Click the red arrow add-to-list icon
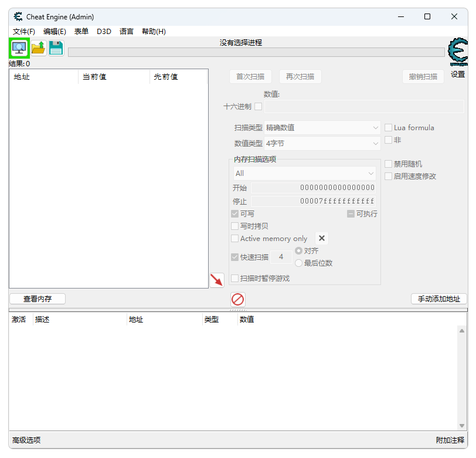476x458 pixels. click(x=217, y=280)
